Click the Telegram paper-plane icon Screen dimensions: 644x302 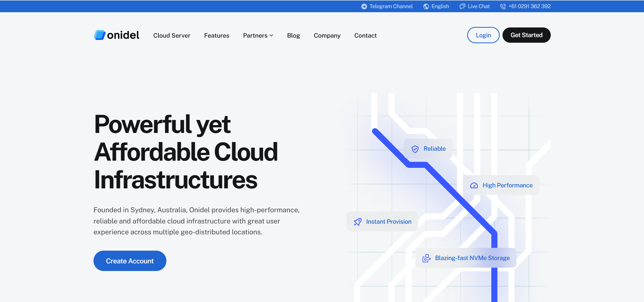364,6
